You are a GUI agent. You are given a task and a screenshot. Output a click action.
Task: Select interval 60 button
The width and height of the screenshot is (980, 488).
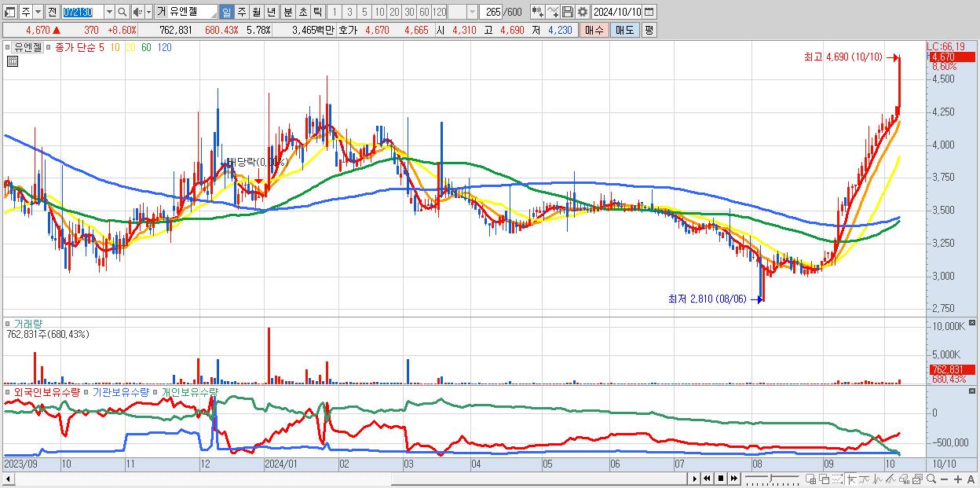tap(424, 12)
